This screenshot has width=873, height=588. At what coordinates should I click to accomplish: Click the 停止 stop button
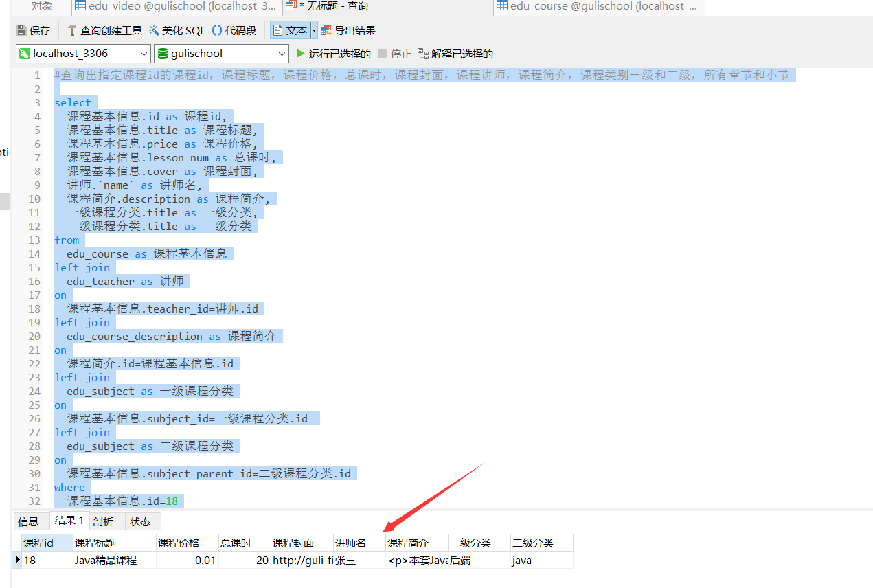point(395,54)
